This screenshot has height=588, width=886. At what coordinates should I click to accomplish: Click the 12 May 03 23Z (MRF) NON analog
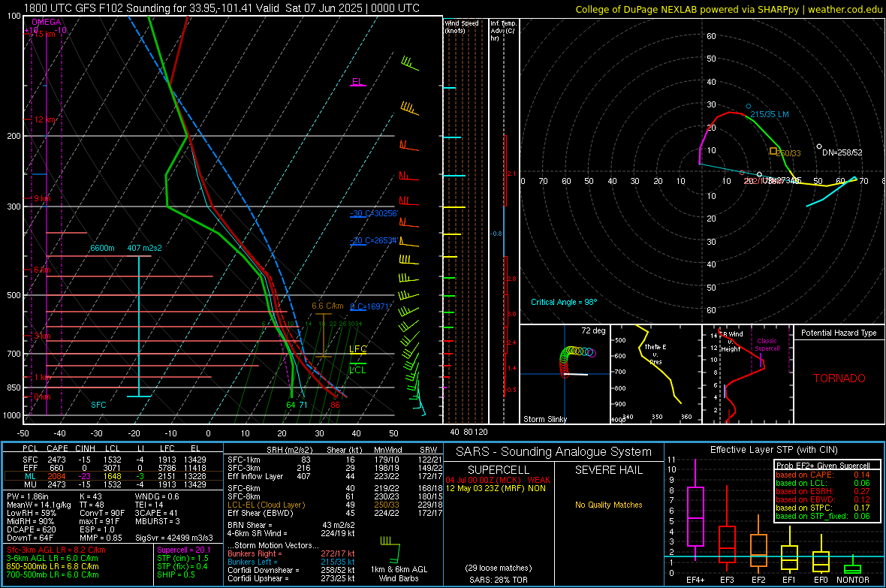496,488
